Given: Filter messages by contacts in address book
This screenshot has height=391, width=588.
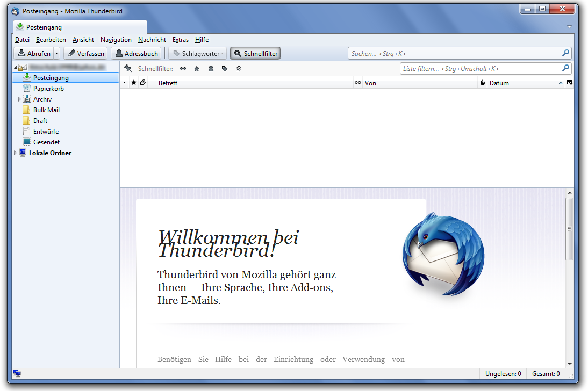Looking at the screenshot, I should pos(211,69).
